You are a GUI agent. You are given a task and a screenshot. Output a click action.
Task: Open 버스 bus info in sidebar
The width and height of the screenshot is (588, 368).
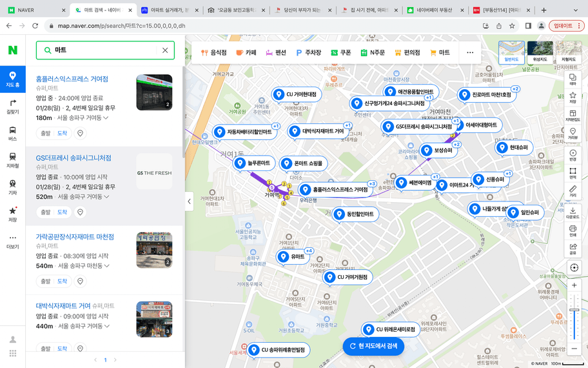coord(13,134)
